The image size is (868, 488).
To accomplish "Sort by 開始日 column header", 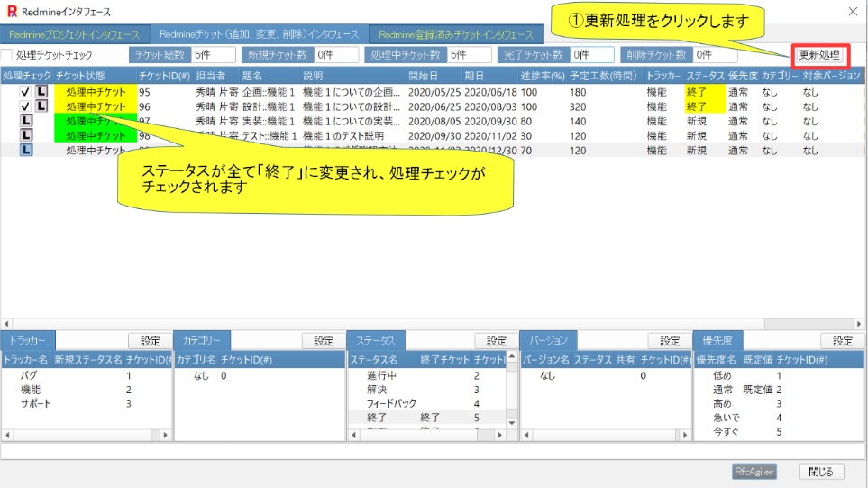I will [424, 76].
